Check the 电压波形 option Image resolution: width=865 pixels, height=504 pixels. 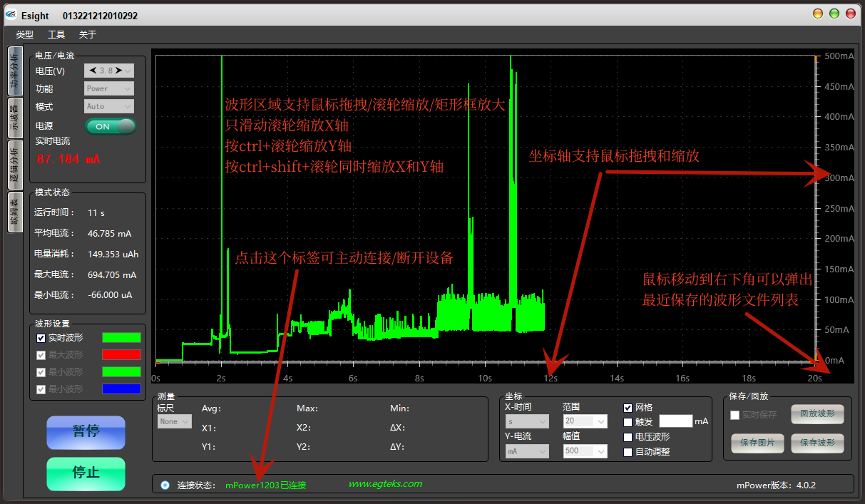pyautogui.click(x=628, y=437)
